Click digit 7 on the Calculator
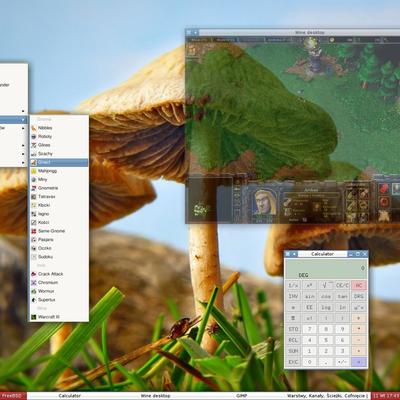This screenshot has width=400, height=400. tap(310, 329)
